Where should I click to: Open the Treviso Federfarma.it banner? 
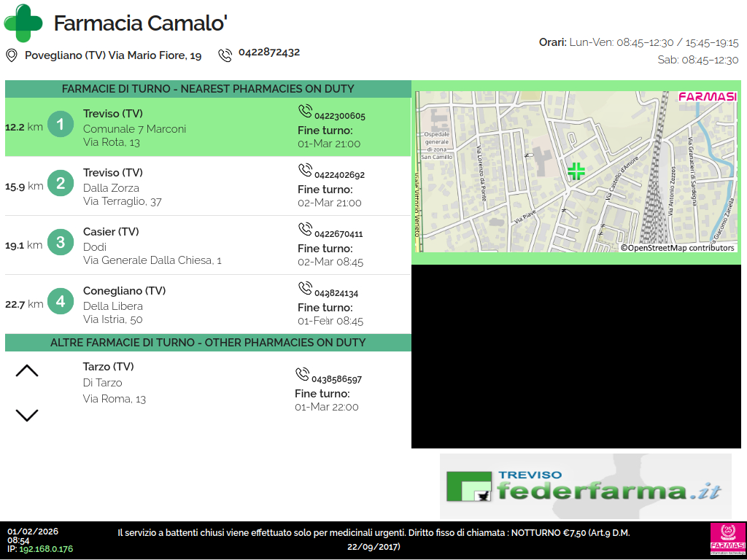(585, 486)
